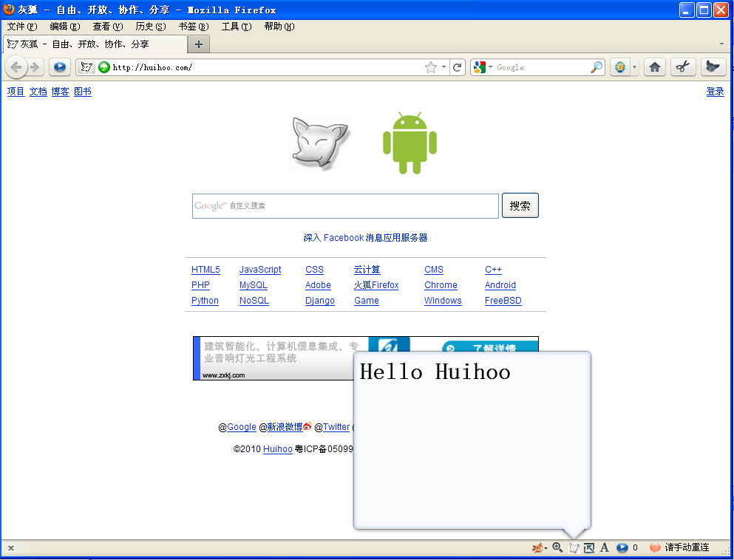Open the JavaScript link
Image resolution: width=734 pixels, height=560 pixels.
(260, 270)
